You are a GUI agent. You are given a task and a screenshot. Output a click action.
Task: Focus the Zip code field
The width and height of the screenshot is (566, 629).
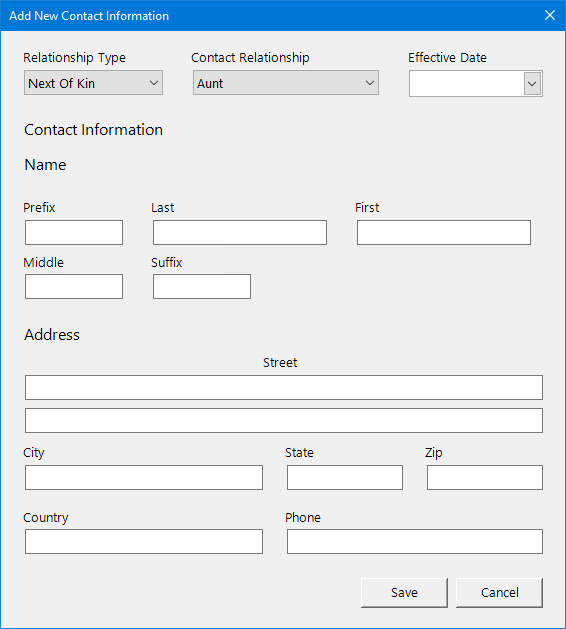[x=485, y=477]
